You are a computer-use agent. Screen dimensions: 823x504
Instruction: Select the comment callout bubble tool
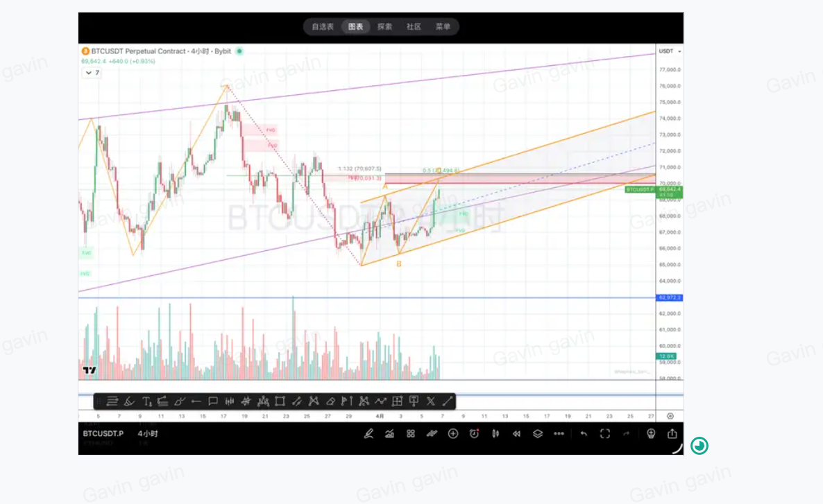click(x=213, y=401)
